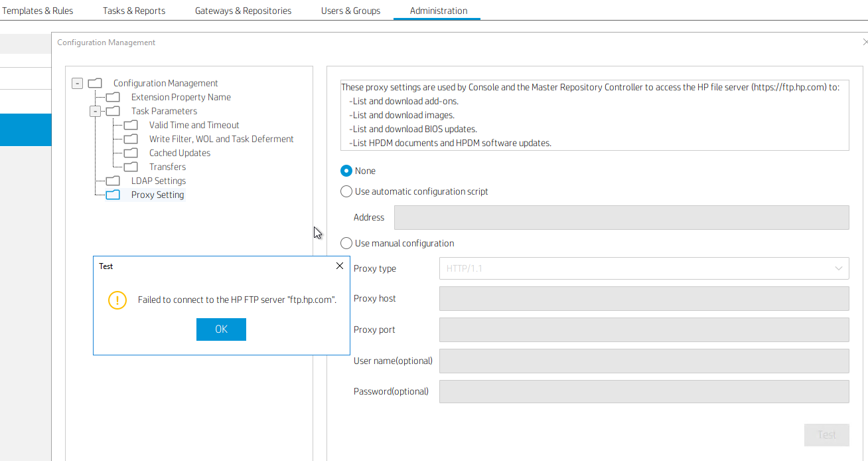Viewport: 868px width, 461px height.
Task: Collapse the Configuration Management tree node
Action: click(x=77, y=82)
